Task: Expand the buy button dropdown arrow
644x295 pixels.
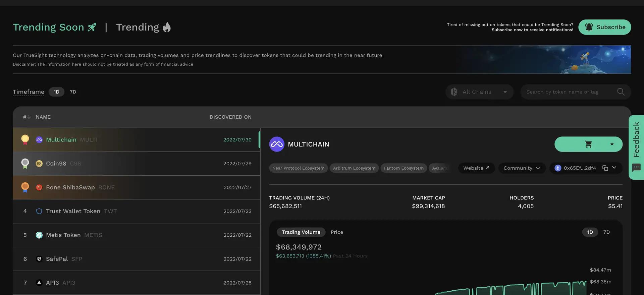Action: 612,144
